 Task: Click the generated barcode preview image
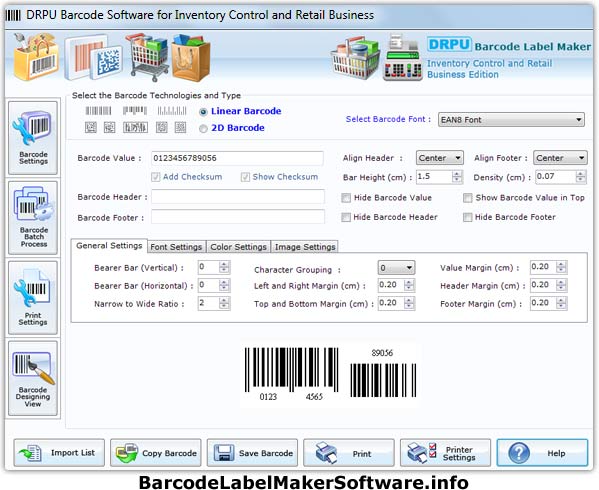tap(330, 374)
